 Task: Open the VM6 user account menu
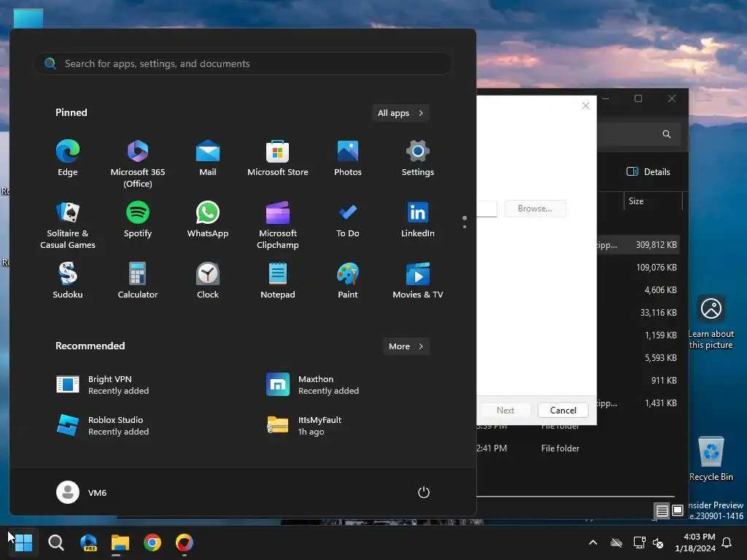coord(82,492)
